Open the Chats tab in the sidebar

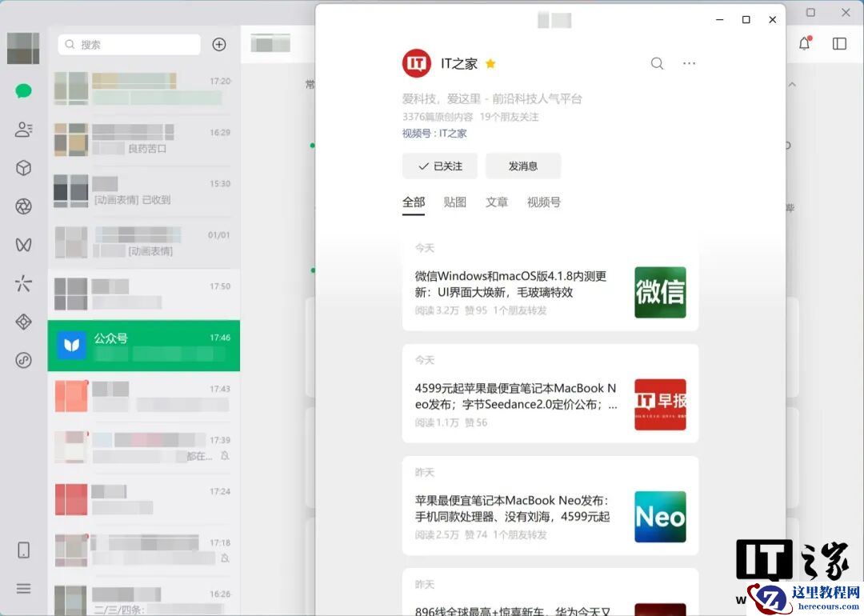[x=23, y=91]
